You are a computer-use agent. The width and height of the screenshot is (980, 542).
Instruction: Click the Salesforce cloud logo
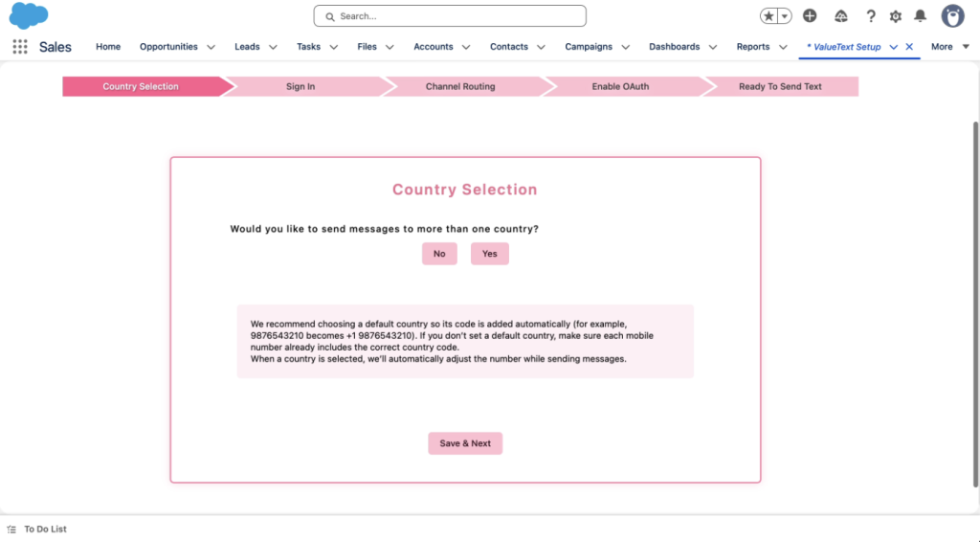coord(29,15)
